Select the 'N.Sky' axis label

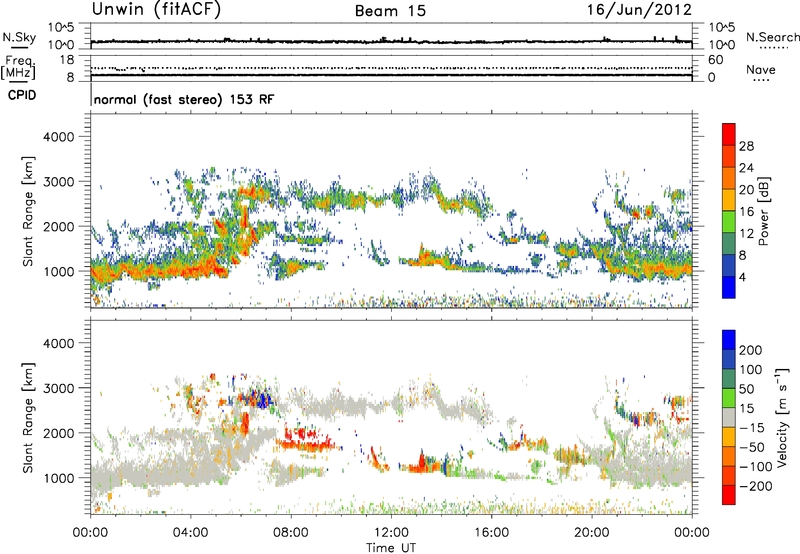[x=19, y=37]
